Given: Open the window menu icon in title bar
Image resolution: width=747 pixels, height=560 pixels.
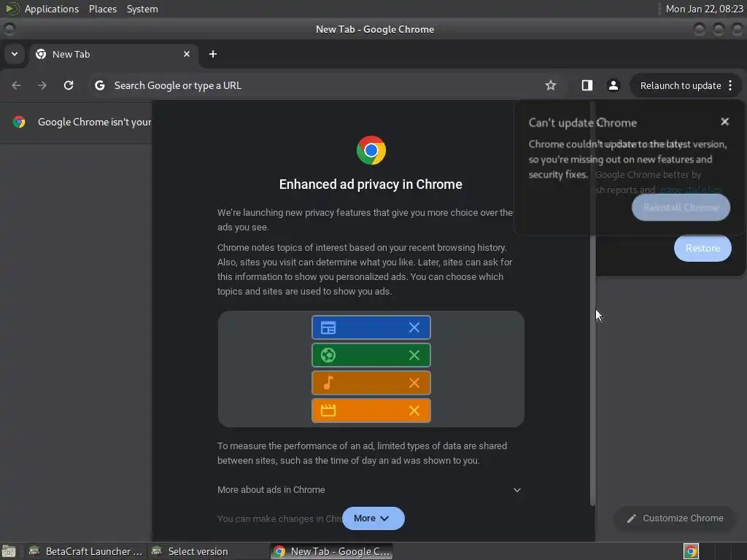Looking at the screenshot, I should click(9, 29).
